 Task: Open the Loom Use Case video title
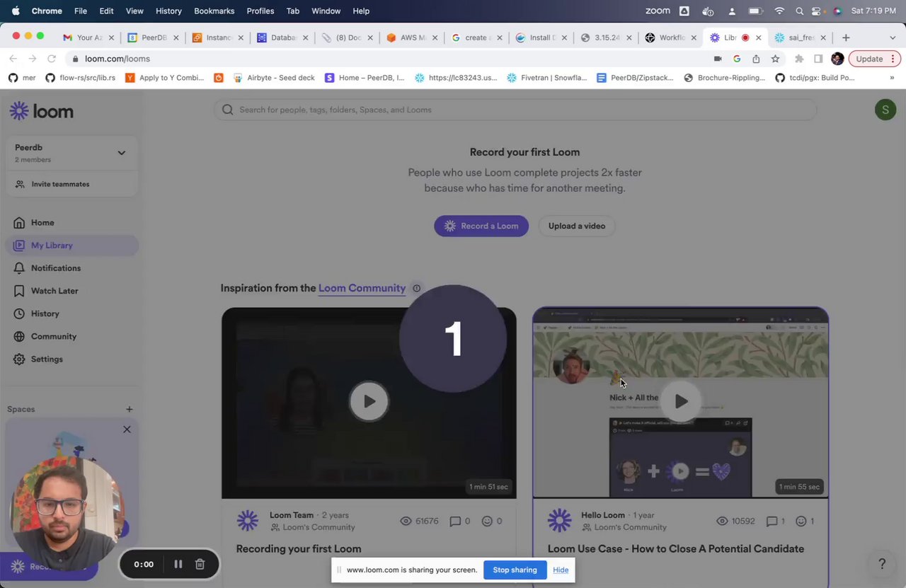(675, 548)
